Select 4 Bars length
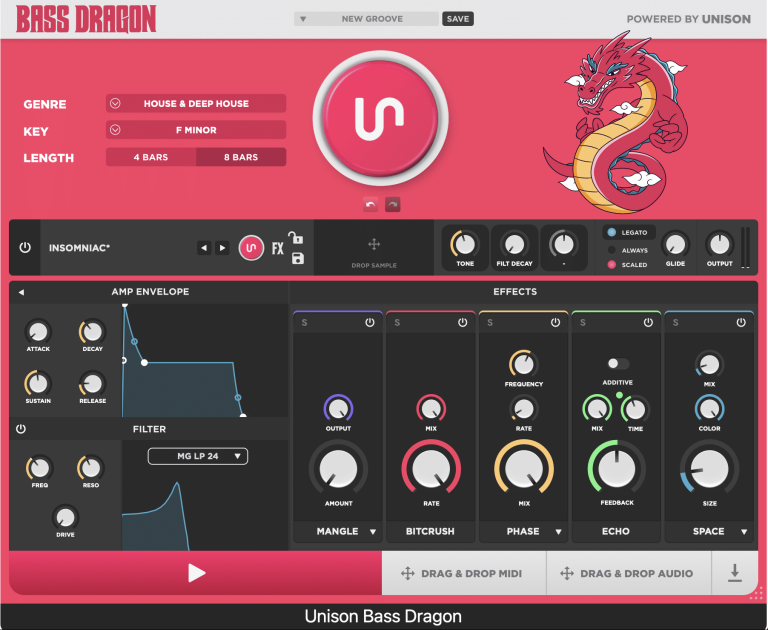Screen dimensions: 768x630 pos(151,157)
